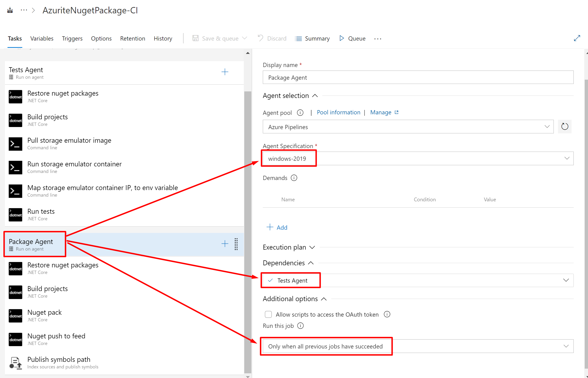The width and height of the screenshot is (588, 378).
Task: Click the task list scroll up arrow
Action: point(248,53)
